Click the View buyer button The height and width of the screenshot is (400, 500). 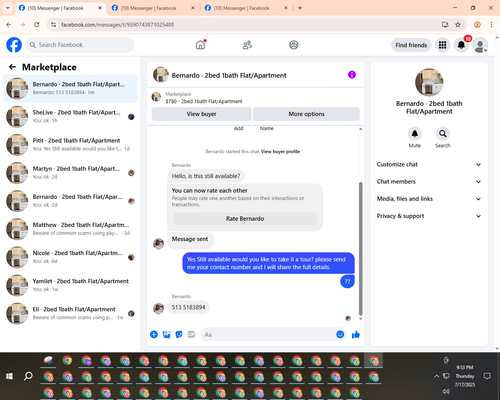tap(201, 114)
